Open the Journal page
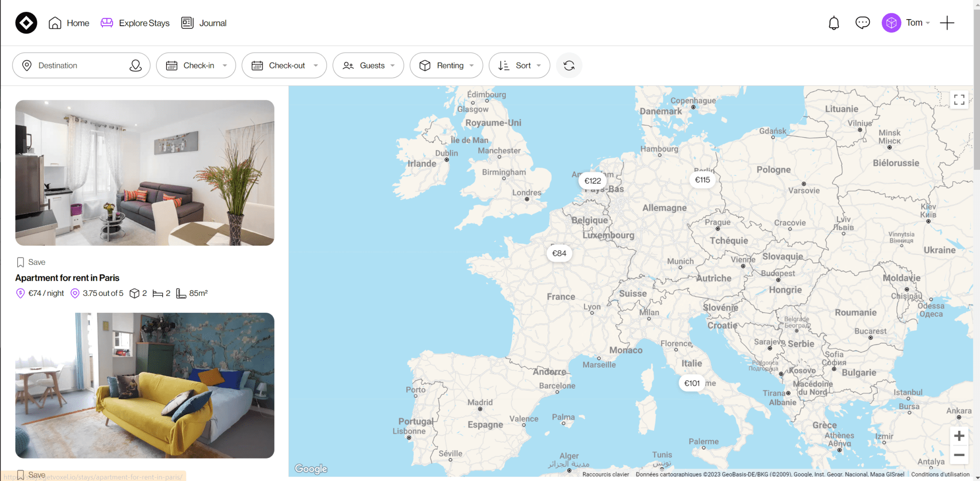 [x=204, y=23]
